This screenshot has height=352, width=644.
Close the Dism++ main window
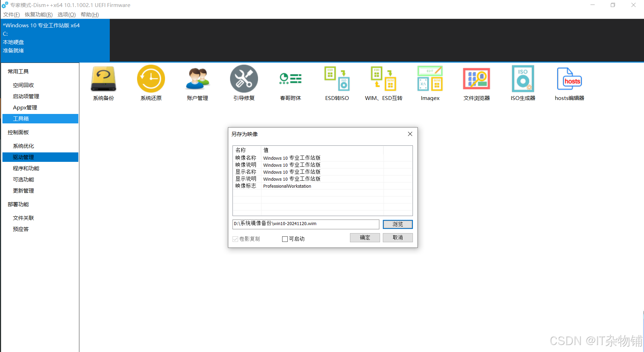click(x=634, y=5)
